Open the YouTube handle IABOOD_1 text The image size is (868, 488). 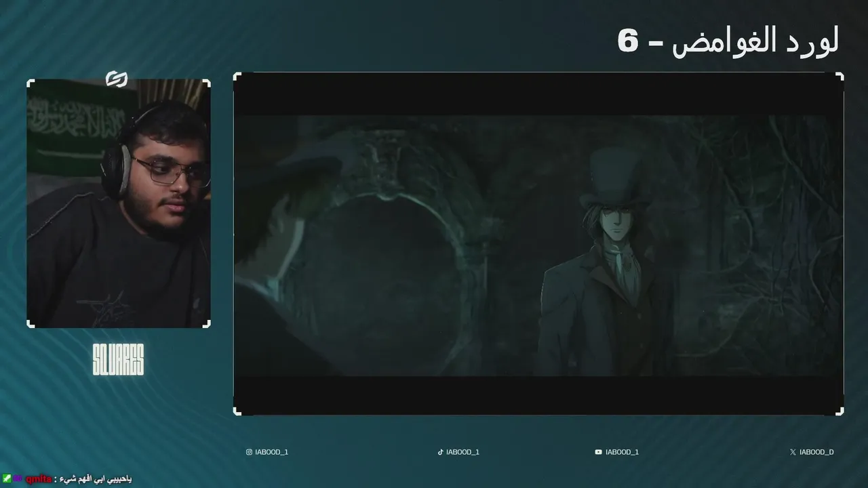622,452
